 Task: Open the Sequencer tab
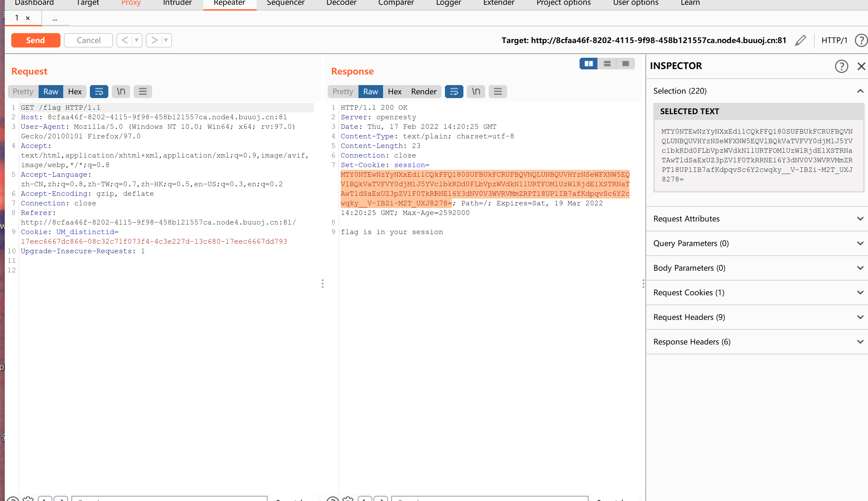pyautogui.click(x=286, y=3)
